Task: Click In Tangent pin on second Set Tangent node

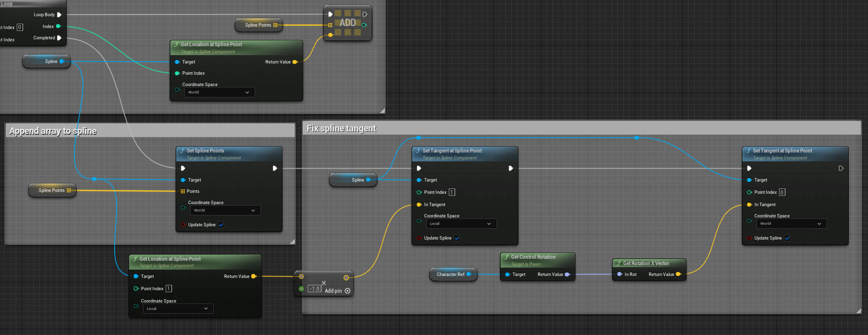Action: (749, 205)
